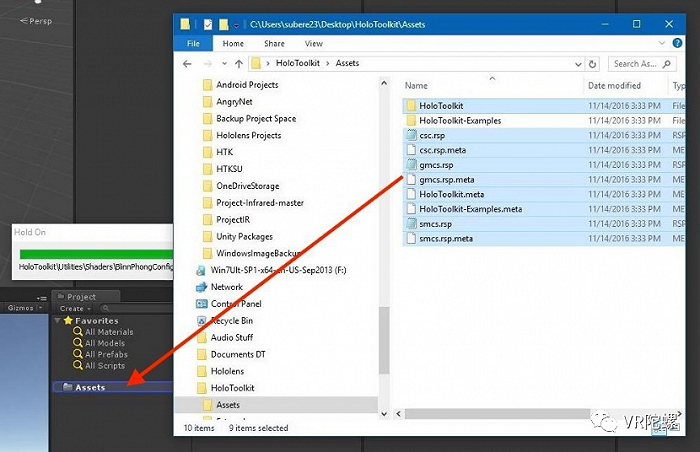Click HoloToolkit in the address breadcrumb
This screenshot has width=700, height=452.
[298, 63]
